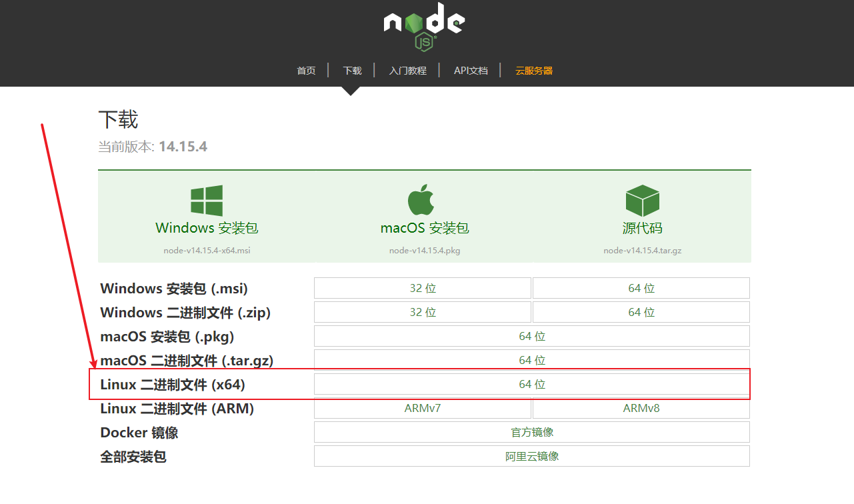Download macOS .tar.gz 64 位 binary

click(x=532, y=360)
